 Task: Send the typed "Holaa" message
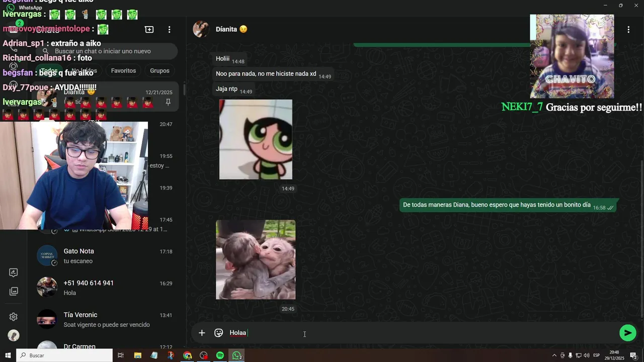point(627,333)
